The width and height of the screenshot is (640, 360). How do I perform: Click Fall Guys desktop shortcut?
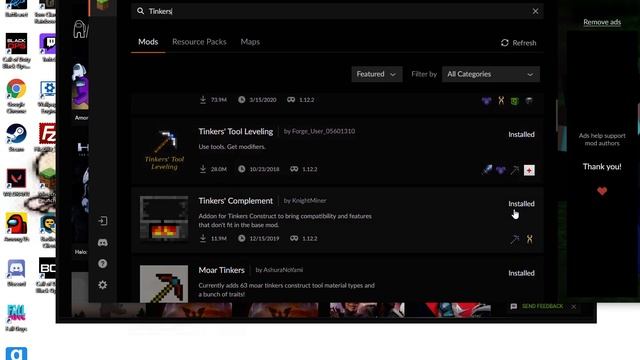16,318
